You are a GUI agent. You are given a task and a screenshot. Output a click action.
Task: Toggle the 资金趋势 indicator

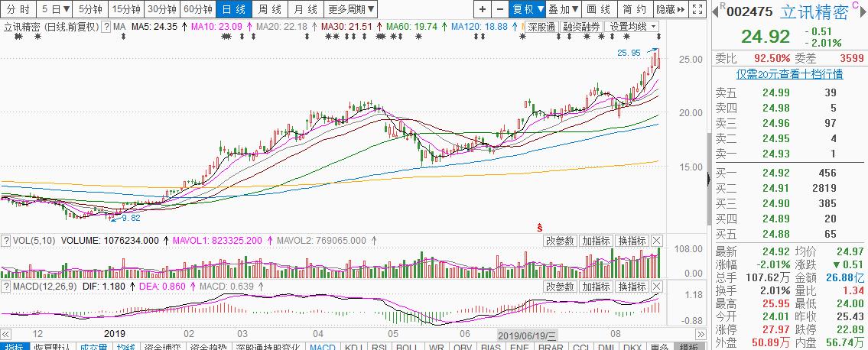tap(207, 346)
